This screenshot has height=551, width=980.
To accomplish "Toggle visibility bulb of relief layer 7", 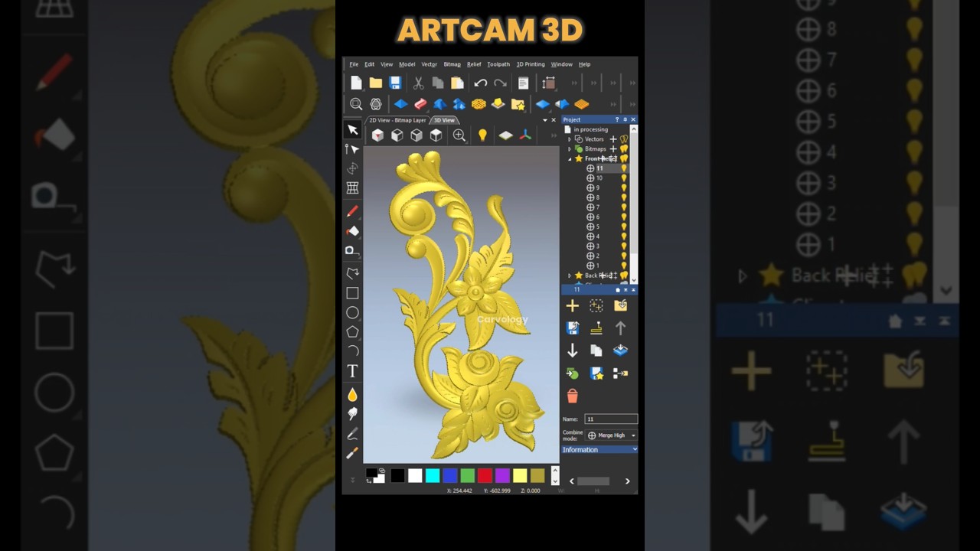I will [623, 207].
